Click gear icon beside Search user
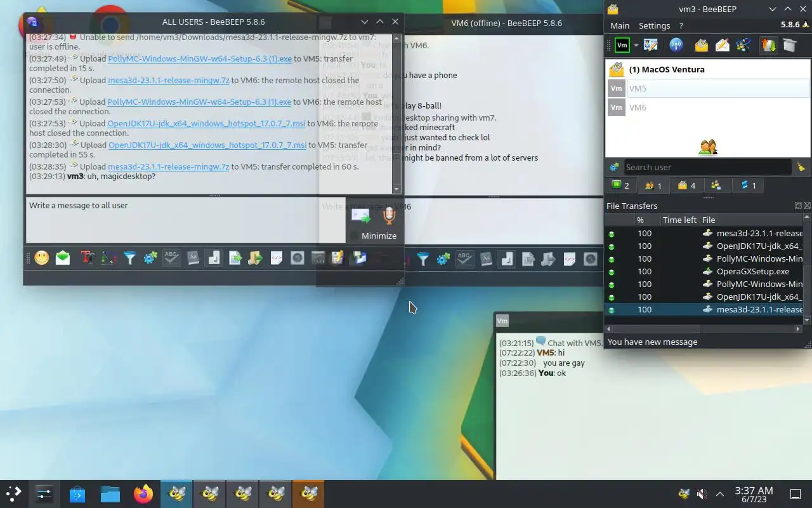Screen dimensions: 812x508 tap(614, 167)
